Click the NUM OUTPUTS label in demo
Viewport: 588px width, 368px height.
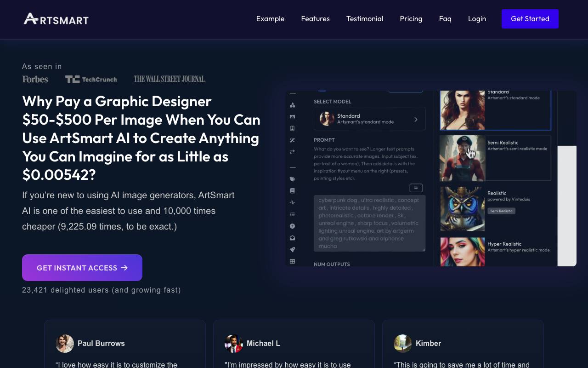332,264
